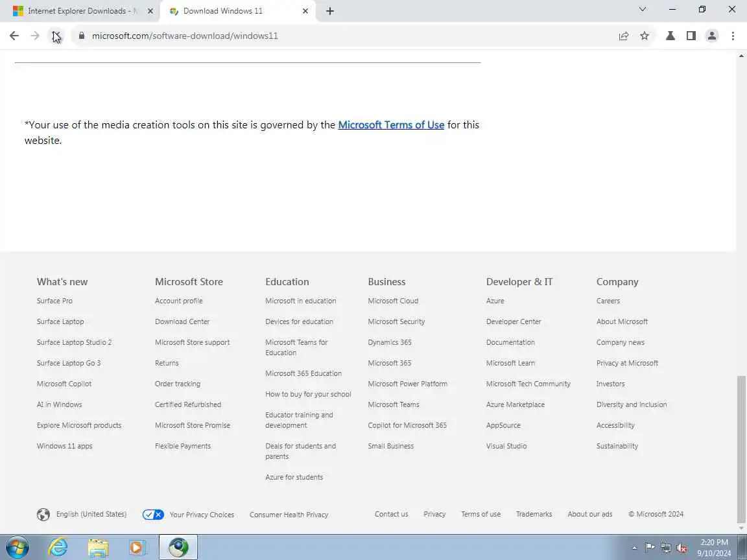The width and height of the screenshot is (747, 560).
Task: Open Windows Media Player taskbar icon
Action: 137,547
